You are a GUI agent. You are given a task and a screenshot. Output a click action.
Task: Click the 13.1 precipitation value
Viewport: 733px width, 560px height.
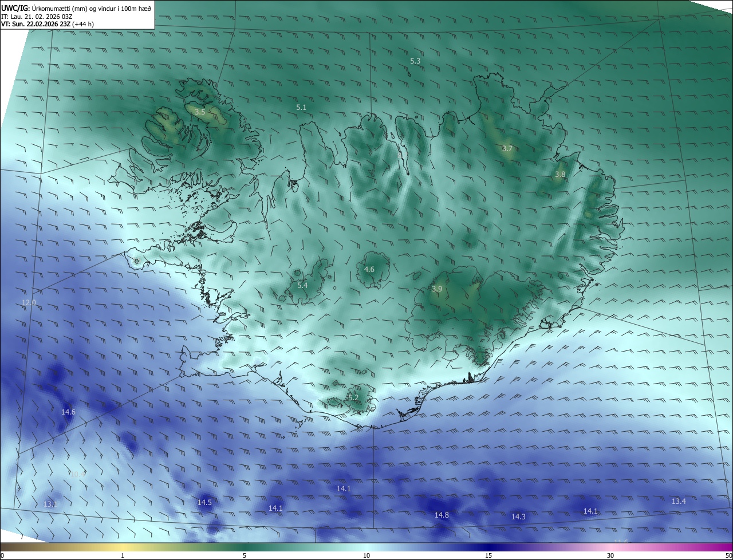point(50,504)
